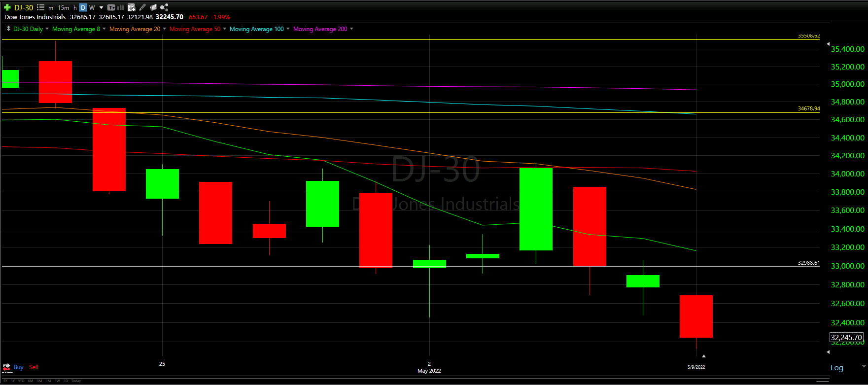Click the 34678.94 yellow line label
The width and height of the screenshot is (868, 385).
click(x=809, y=108)
